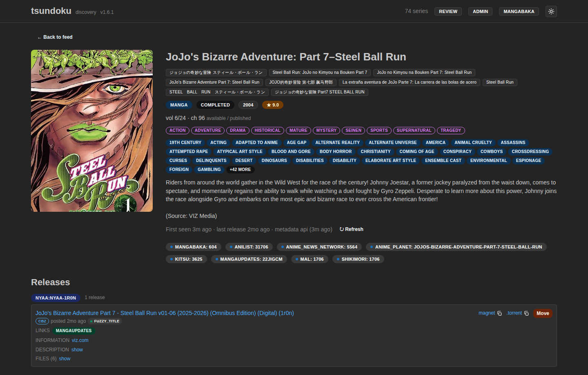This screenshot has height=375, width=588.
Task: Go back to feed
Action: point(55,37)
